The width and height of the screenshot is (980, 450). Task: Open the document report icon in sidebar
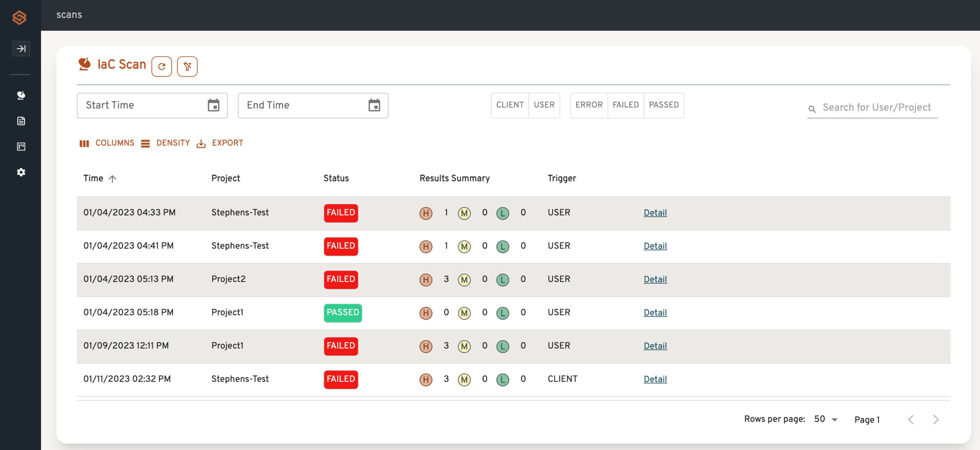21,121
